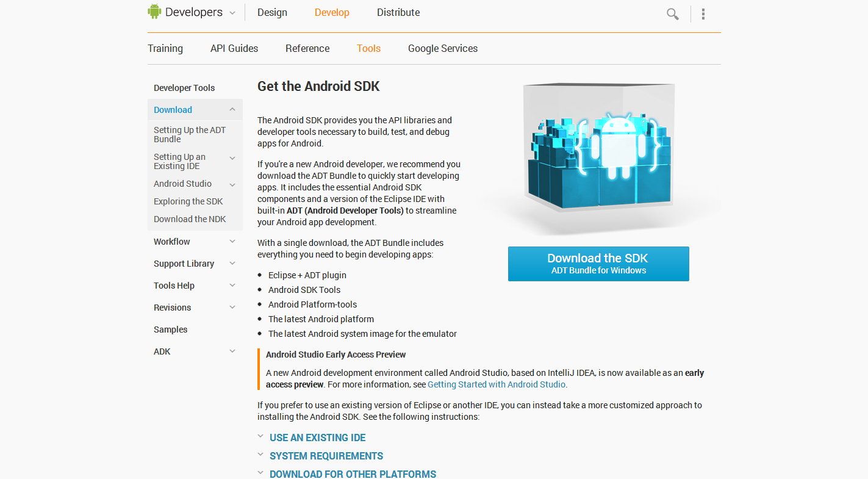Open the Support Library sidebar section
This screenshot has width=868, height=479.
pyautogui.click(x=184, y=264)
